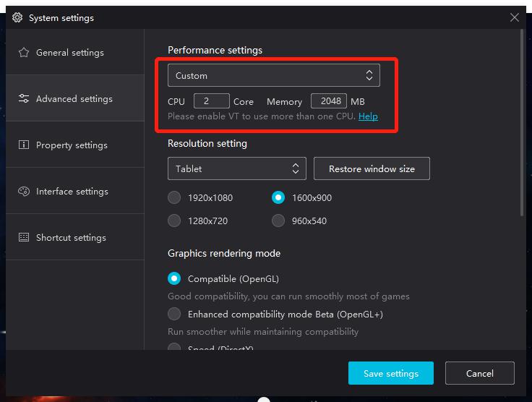
Task: Open the Help link for VT
Action: pos(368,116)
